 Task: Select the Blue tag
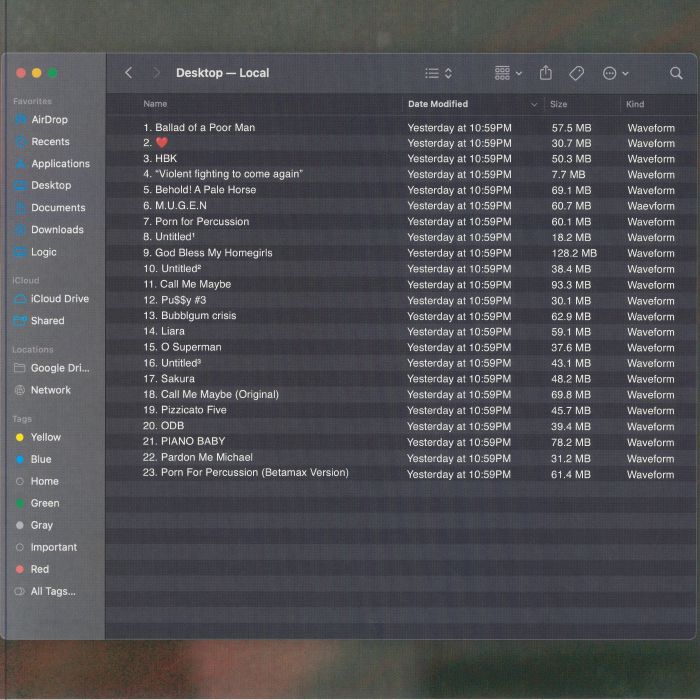(34, 459)
